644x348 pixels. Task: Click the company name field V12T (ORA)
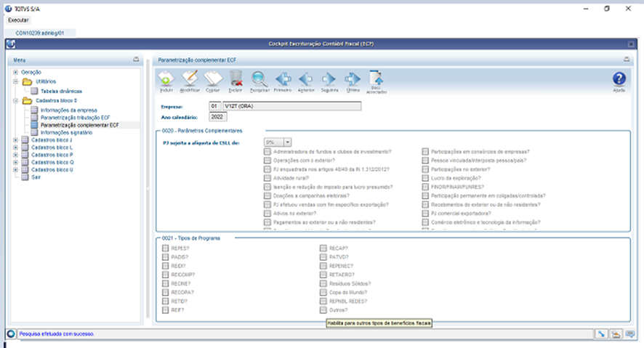(x=292, y=106)
